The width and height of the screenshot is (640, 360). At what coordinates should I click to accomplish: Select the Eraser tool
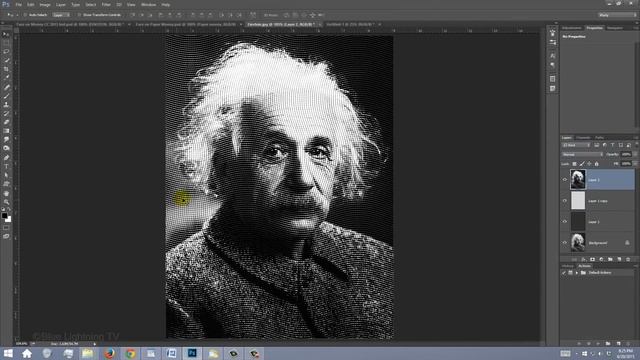6,122
